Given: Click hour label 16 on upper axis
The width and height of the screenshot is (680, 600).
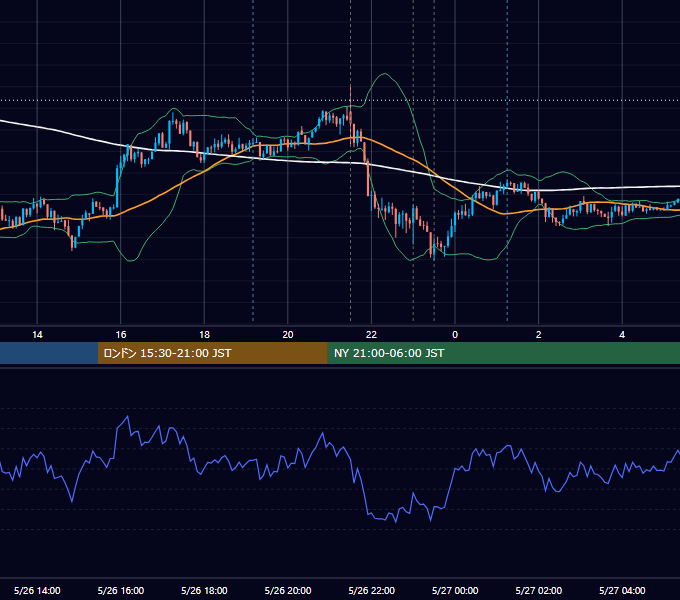Looking at the screenshot, I should 121,335.
